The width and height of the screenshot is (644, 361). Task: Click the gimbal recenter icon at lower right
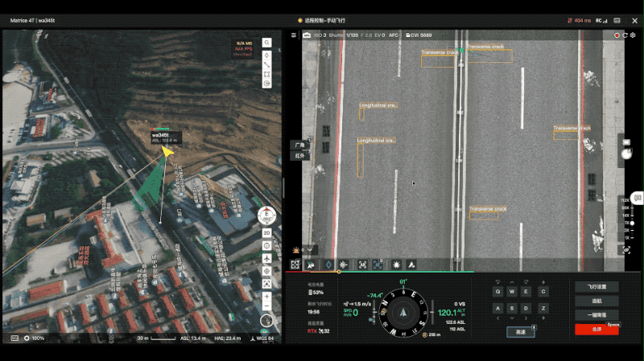pos(627,250)
